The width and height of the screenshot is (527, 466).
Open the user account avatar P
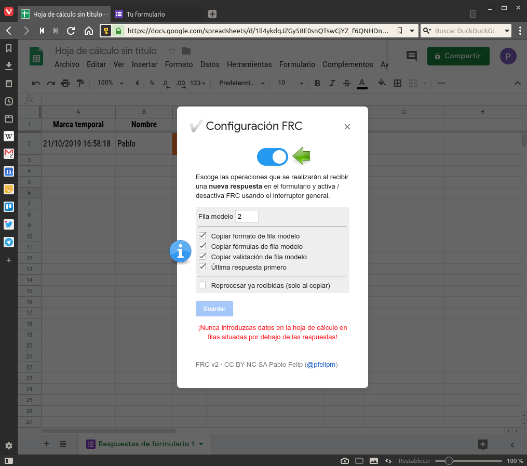pyautogui.click(x=508, y=56)
